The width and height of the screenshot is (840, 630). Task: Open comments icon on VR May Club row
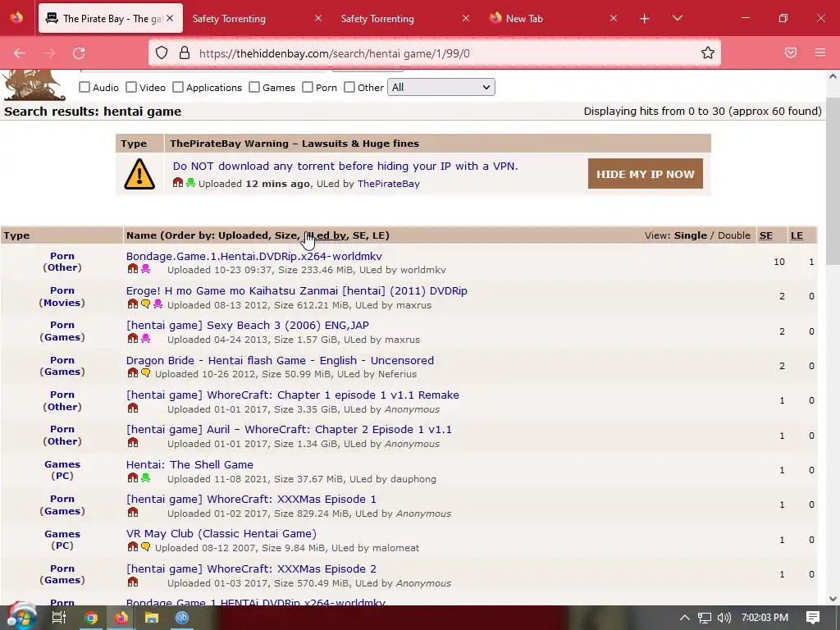[145, 546]
